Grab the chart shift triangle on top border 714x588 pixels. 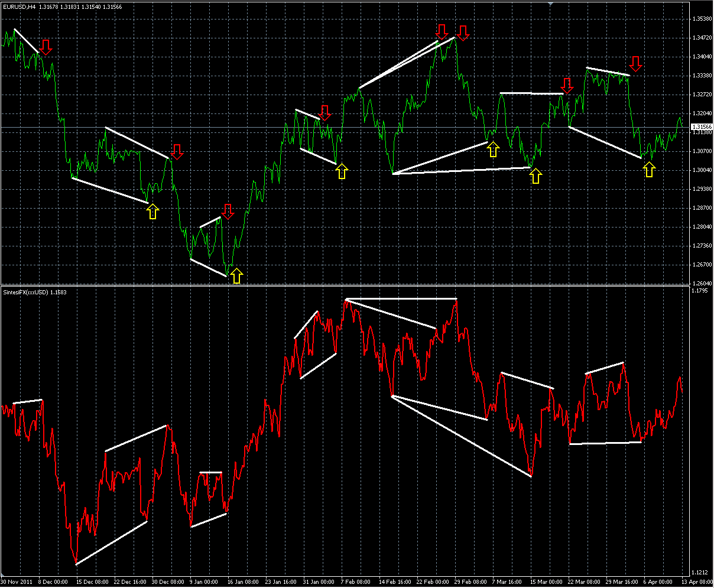pos(550,4)
